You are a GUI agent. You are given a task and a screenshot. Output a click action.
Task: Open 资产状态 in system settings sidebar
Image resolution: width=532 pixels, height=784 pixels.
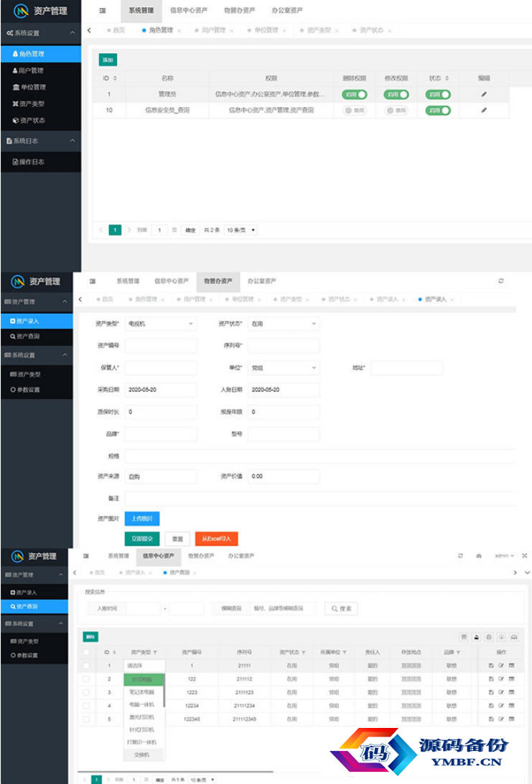[40, 121]
